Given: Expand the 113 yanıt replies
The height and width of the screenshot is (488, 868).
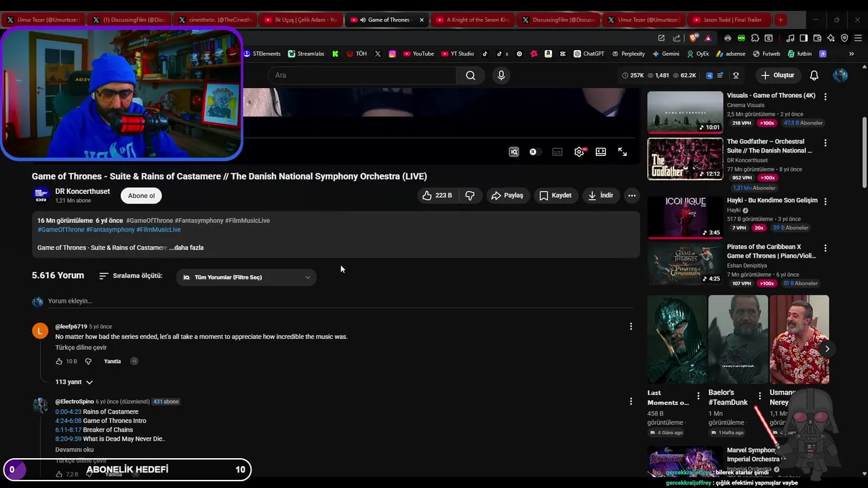Looking at the screenshot, I should coord(74,382).
